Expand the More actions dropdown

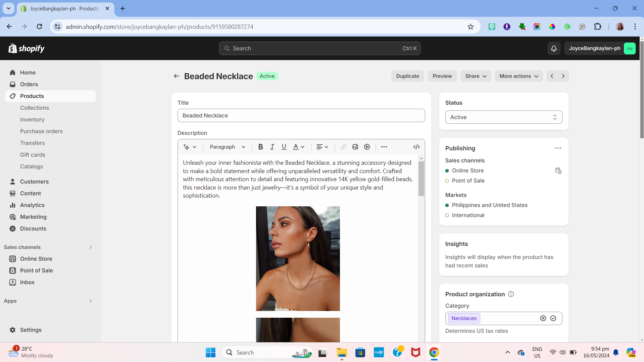tap(518, 76)
